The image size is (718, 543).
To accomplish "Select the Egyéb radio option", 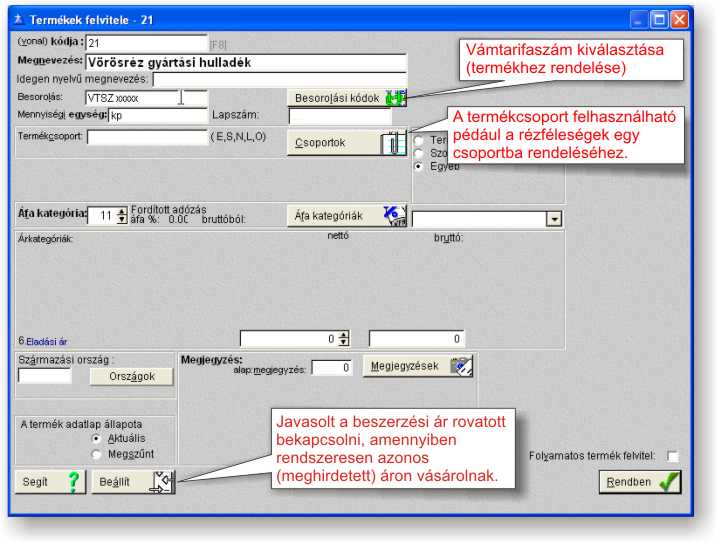I will pos(419,166).
